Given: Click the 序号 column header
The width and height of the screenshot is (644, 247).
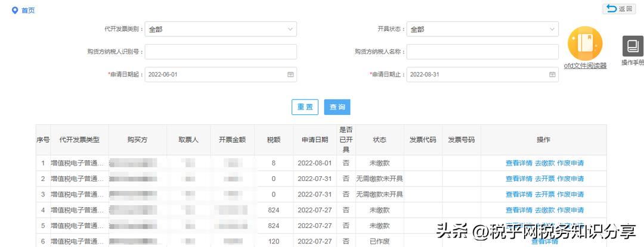Looking at the screenshot, I should click(43, 140).
